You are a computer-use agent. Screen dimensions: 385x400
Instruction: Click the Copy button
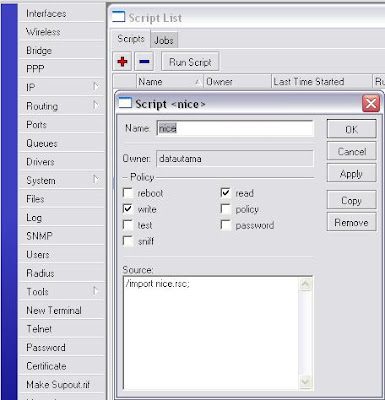click(x=352, y=200)
